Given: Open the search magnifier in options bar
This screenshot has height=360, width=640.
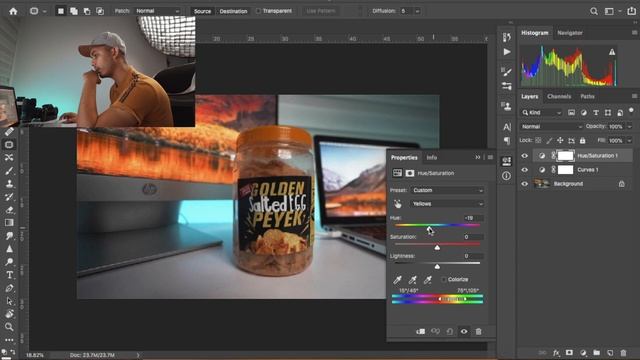Looking at the screenshot, I should (x=594, y=11).
